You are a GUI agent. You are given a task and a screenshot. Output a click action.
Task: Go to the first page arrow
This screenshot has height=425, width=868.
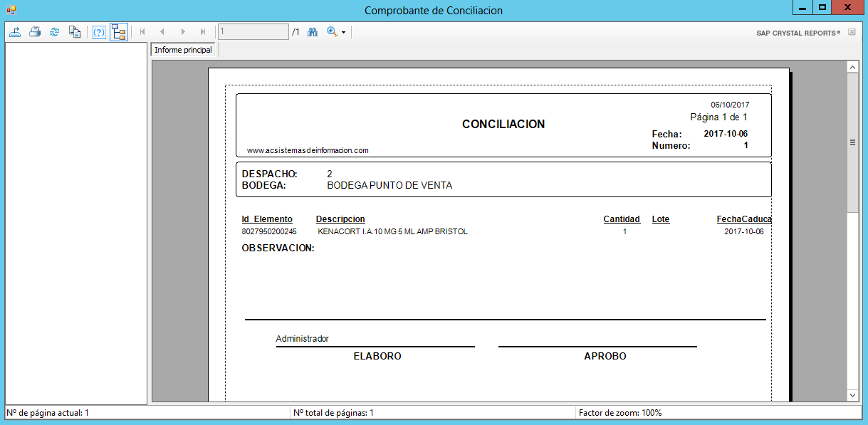[142, 32]
